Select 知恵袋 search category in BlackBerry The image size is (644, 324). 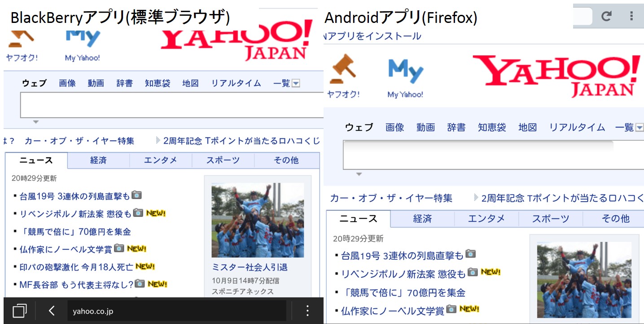158,83
